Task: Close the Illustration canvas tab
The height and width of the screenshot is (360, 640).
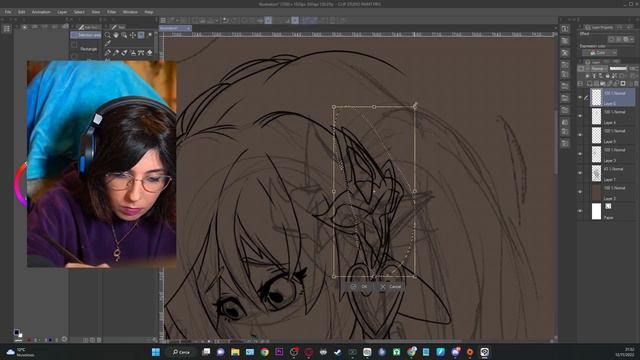Action: click(x=188, y=28)
